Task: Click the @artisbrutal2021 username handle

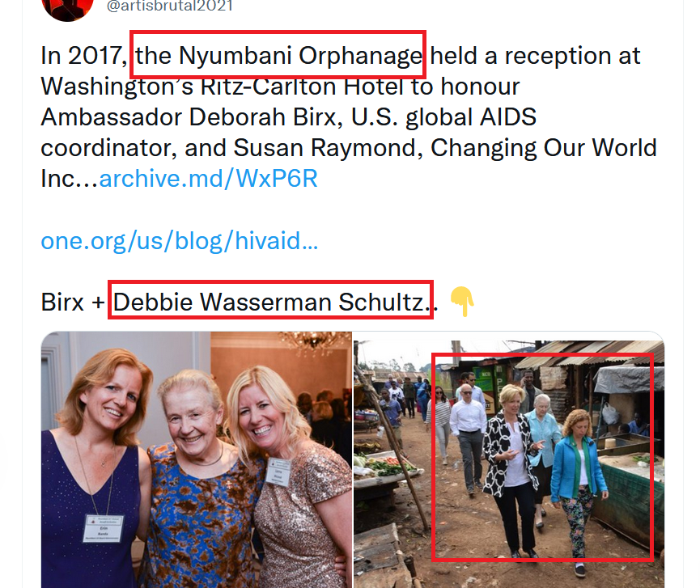Action: click(x=170, y=6)
